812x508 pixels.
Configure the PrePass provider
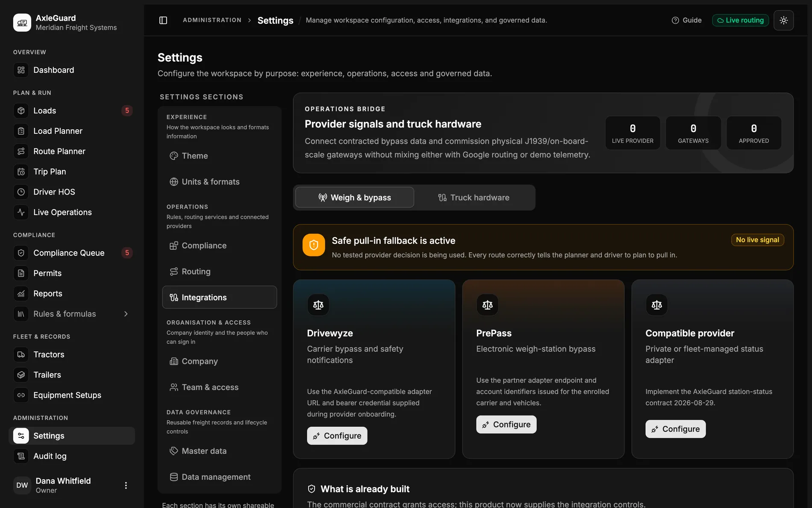(506, 425)
